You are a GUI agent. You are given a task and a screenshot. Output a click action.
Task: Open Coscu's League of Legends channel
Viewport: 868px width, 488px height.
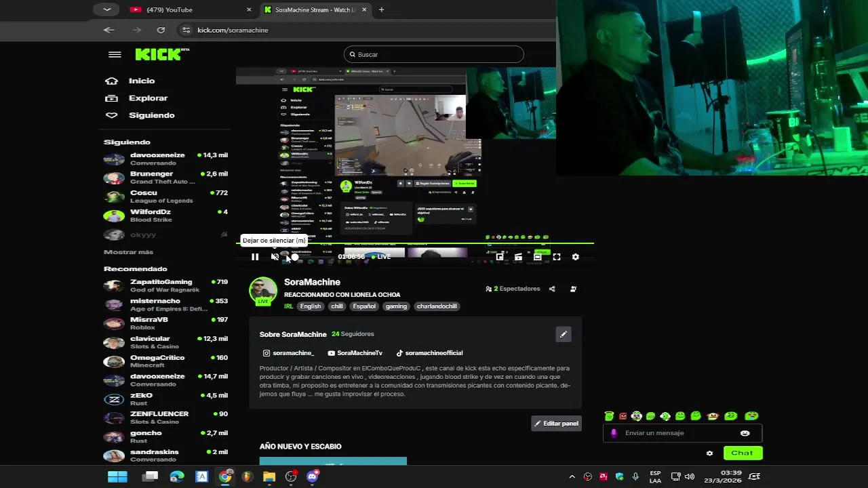point(166,197)
